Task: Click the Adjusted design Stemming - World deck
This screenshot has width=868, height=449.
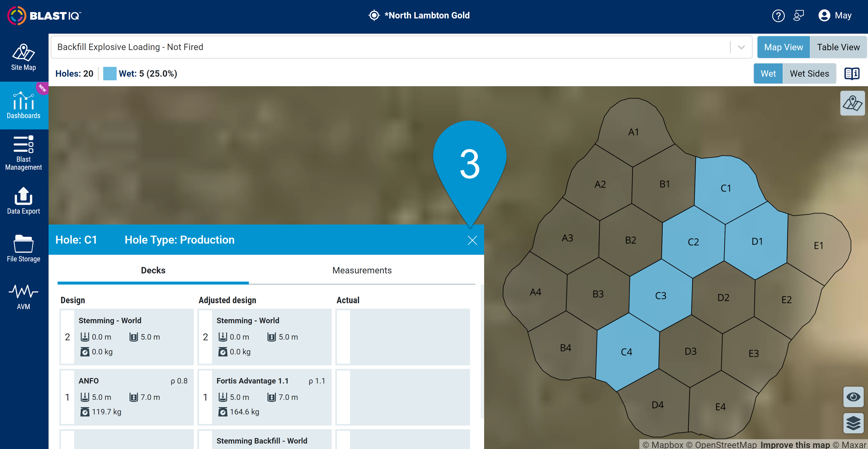Action: (x=265, y=337)
